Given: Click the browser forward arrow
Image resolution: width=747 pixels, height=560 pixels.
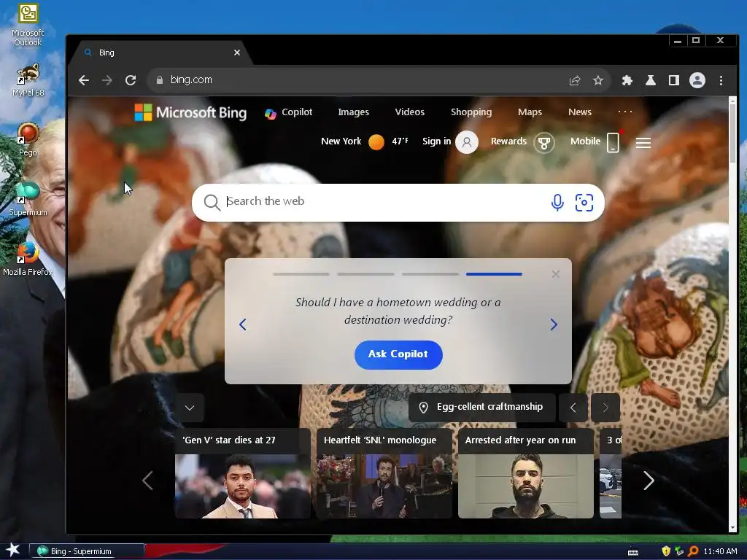Looking at the screenshot, I should pyautogui.click(x=107, y=80).
